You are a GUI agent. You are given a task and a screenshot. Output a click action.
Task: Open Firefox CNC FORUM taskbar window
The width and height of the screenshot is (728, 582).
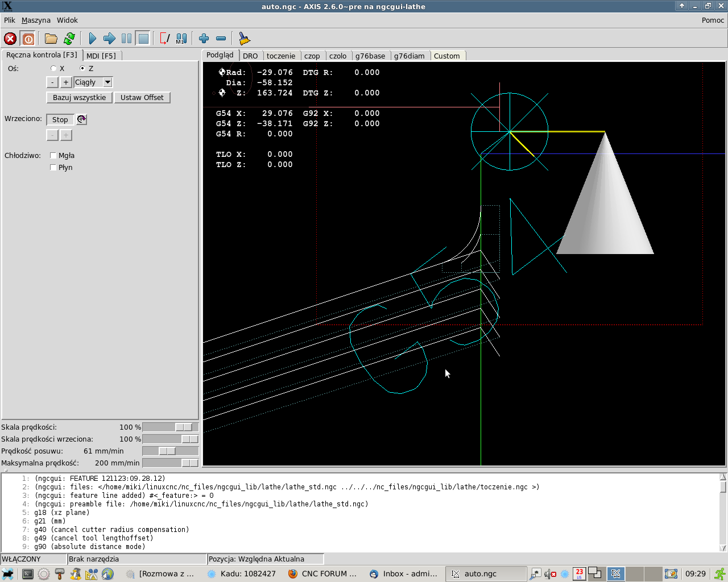click(322, 574)
